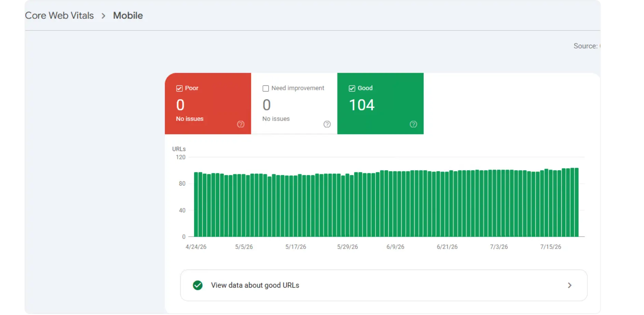Open help icon in the Good card
This screenshot has width=644, height=315.
pyautogui.click(x=414, y=124)
